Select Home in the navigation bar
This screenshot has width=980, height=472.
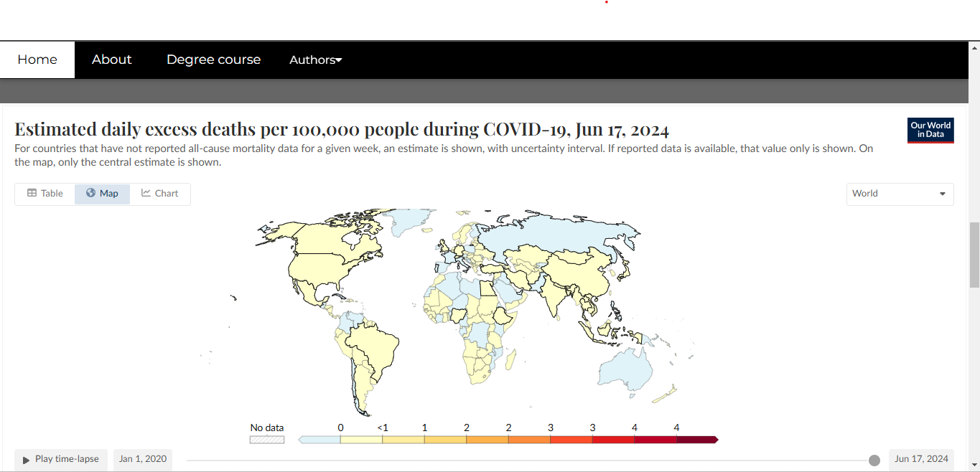pyautogui.click(x=37, y=60)
